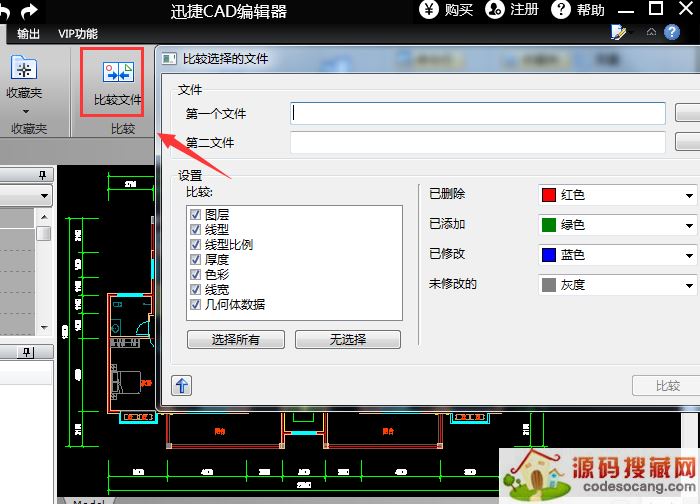The image size is (700, 504).
Task: Click the 比较文件 compare files icon
Action: point(118,72)
